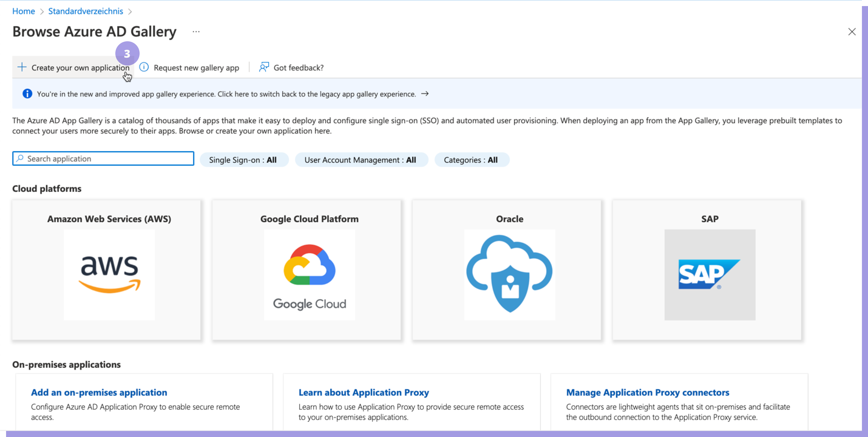Close the Browse Azure AD Gallery blade
The height and width of the screenshot is (437, 868).
point(852,32)
